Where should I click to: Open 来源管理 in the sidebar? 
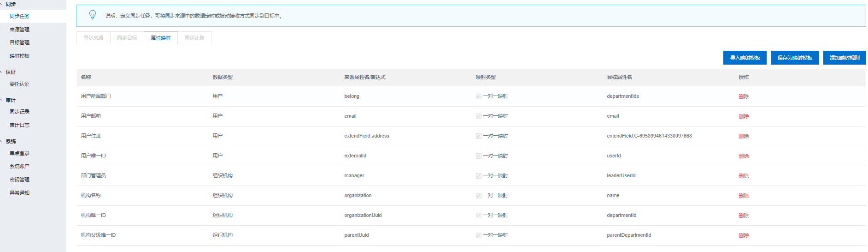[19, 30]
